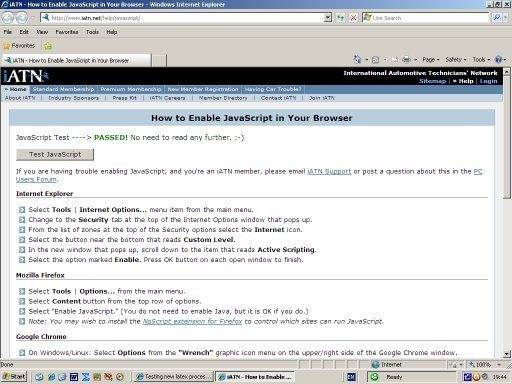Screen dimensions: 512x384
Task: Click New Member Registration nav tab
Action: (x=203, y=89)
